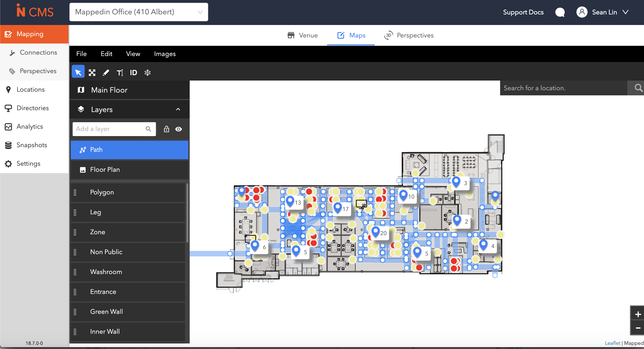644x349 pixels.
Task: Click the Main Floor map icon
Action: click(x=81, y=90)
